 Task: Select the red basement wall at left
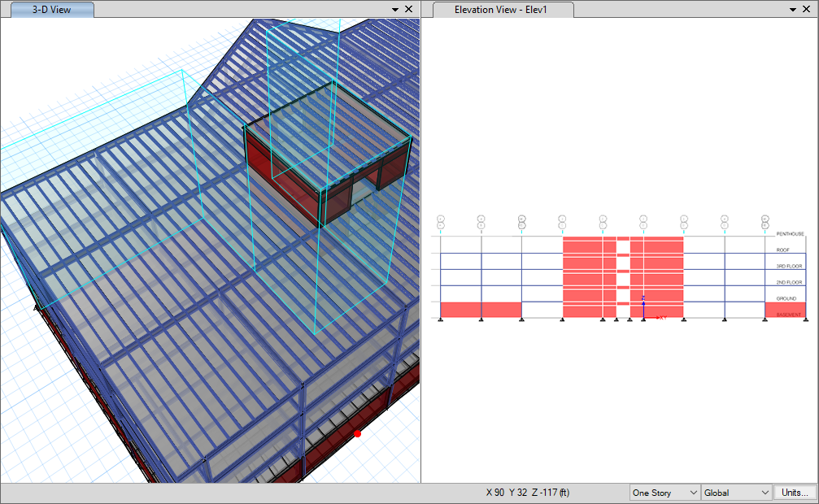point(480,310)
